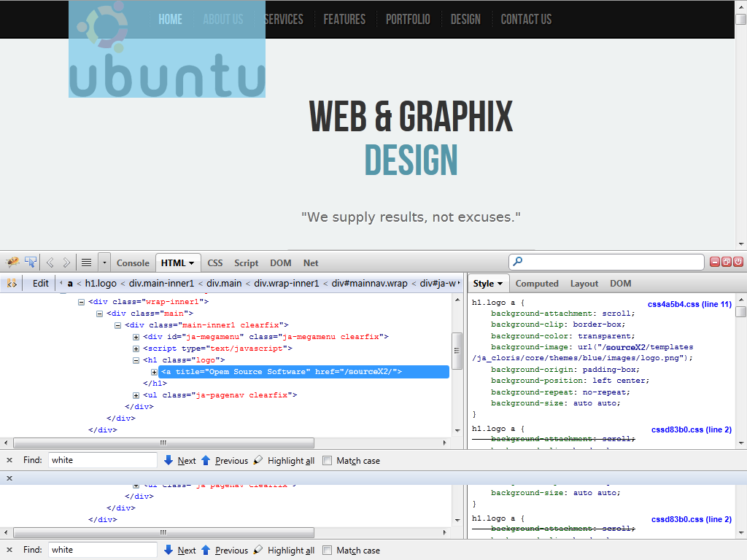
Task: Click the forward arrow in Firebug toolbar
Action: coord(66,262)
